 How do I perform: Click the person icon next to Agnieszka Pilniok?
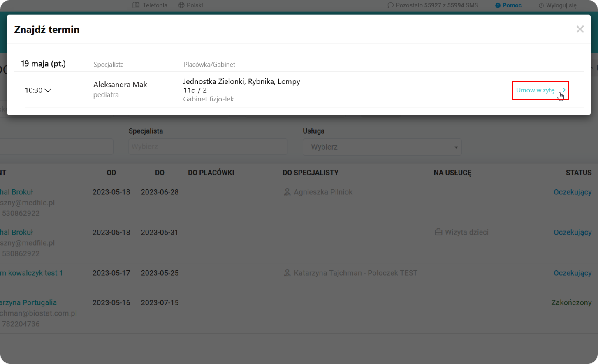pos(287,192)
